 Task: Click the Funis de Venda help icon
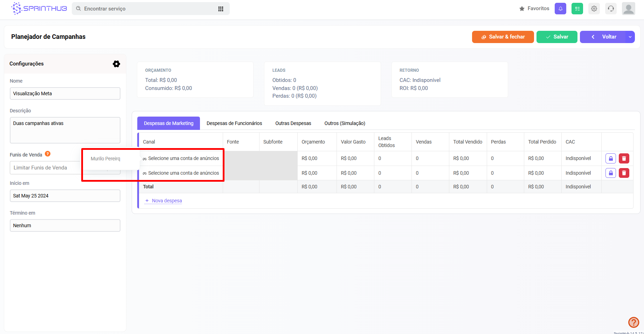(x=48, y=154)
